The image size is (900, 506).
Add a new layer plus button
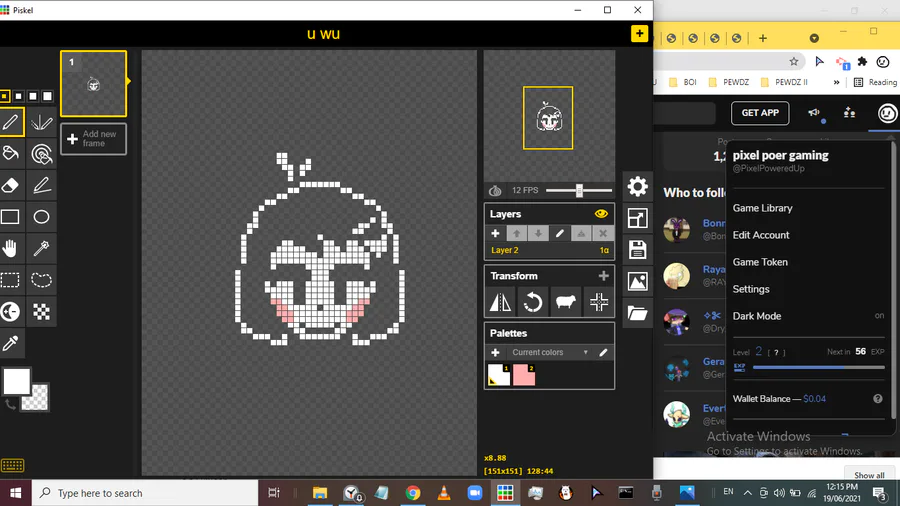click(x=495, y=233)
